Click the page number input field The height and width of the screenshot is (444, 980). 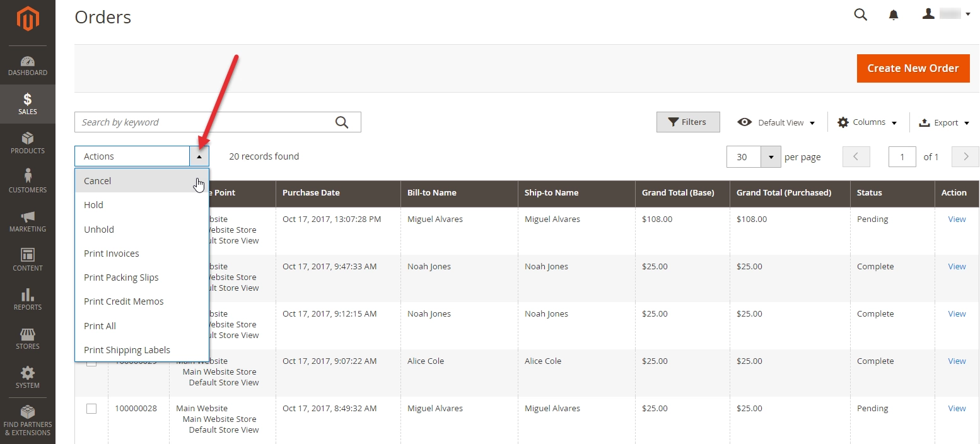(x=902, y=157)
